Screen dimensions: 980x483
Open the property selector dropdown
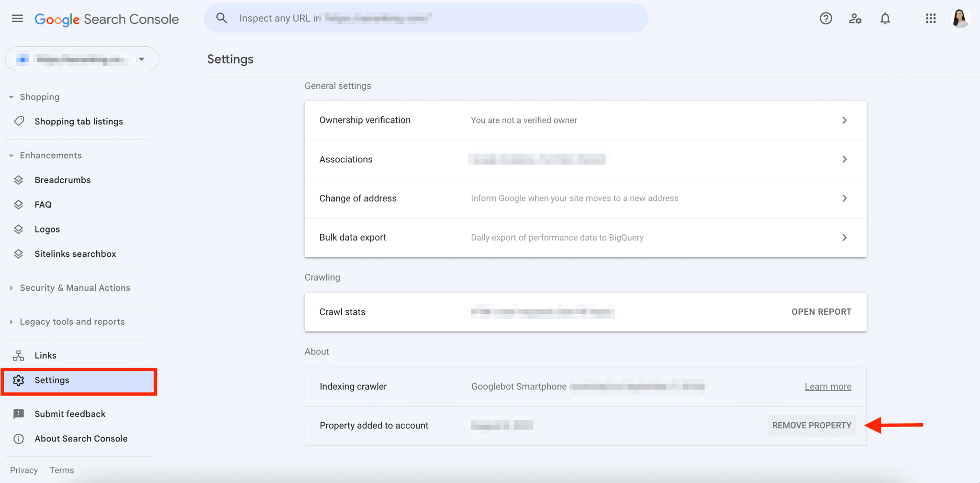click(142, 59)
